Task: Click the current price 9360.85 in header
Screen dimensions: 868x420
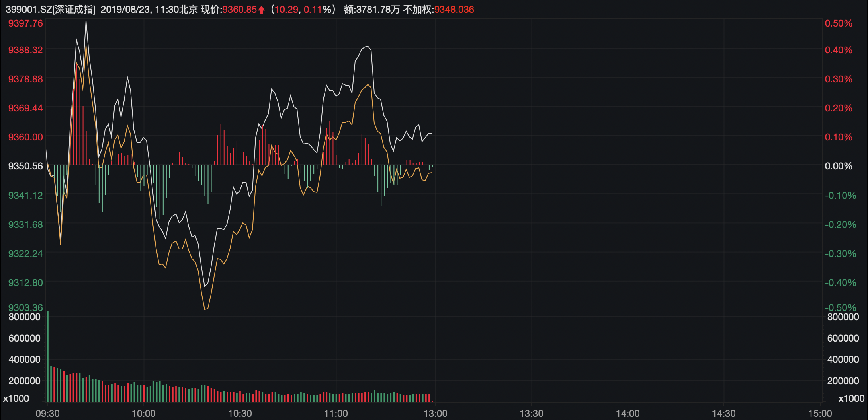Action: pyautogui.click(x=239, y=10)
